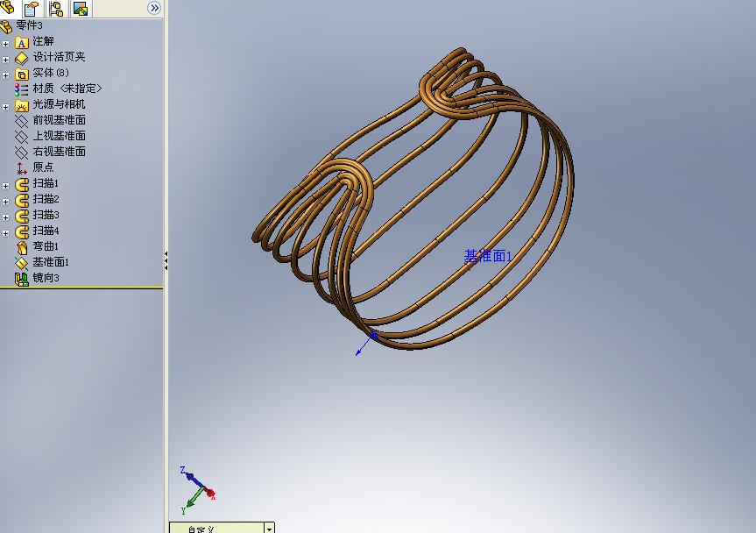Click the 镜向3 mirror feature icon
Viewport: 756px width, 533px height.
point(21,280)
